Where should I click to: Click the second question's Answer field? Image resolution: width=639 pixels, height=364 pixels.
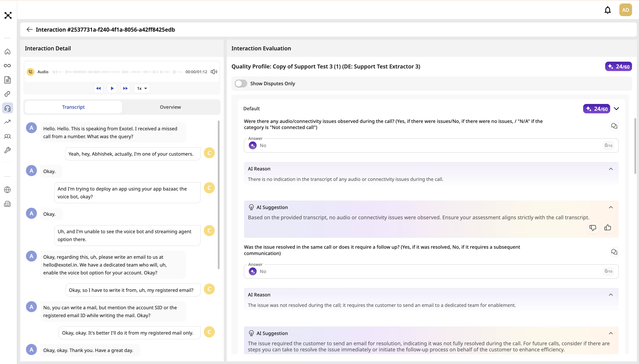point(431,271)
